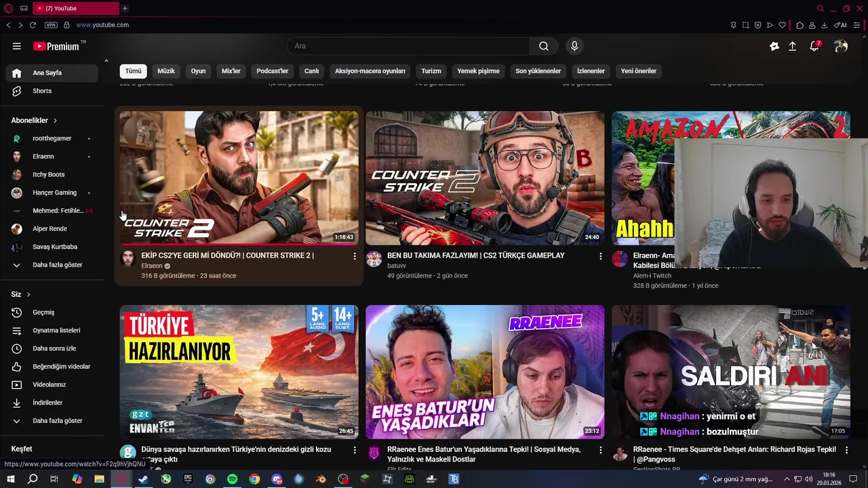Open Geçmiş history in sidebar
This screenshot has height=488, width=868.
point(53,312)
